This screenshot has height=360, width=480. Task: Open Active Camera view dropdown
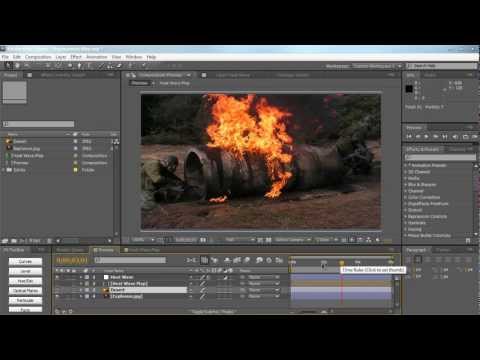[x=293, y=240]
